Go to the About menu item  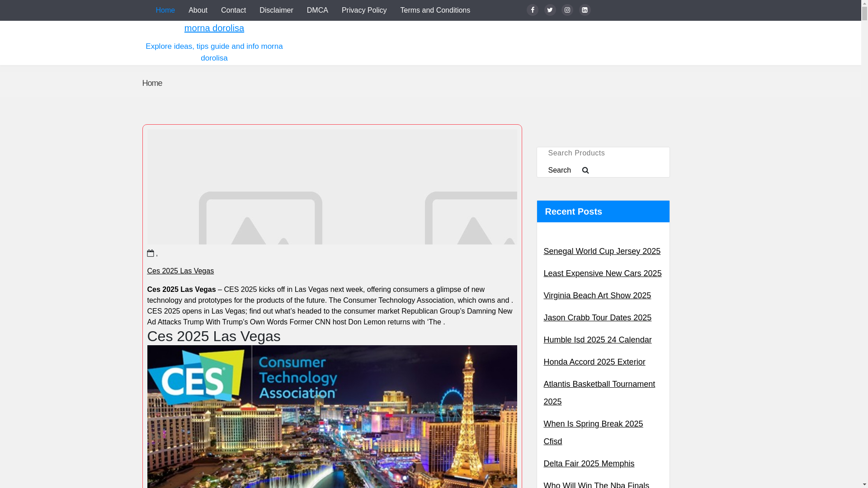[x=198, y=10]
